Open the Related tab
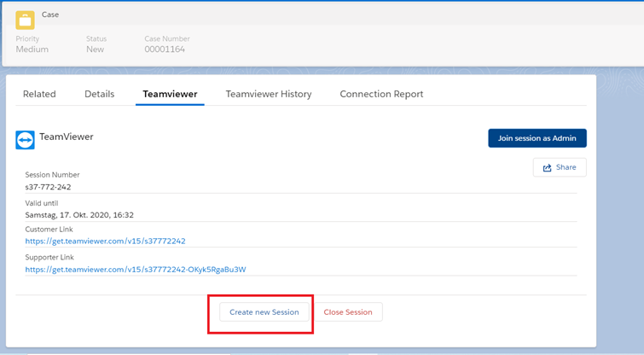Viewport: 644px width, 355px height. point(39,94)
